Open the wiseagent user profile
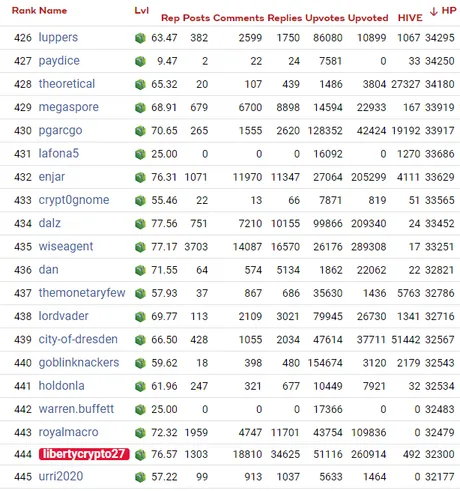Screen dimensions: 460x491 click(66, 247)
